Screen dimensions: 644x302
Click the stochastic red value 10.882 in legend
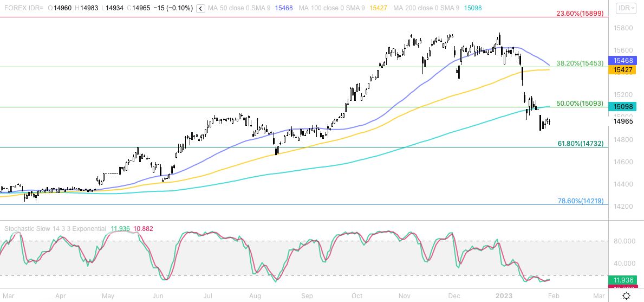click(x=142, y=228)
